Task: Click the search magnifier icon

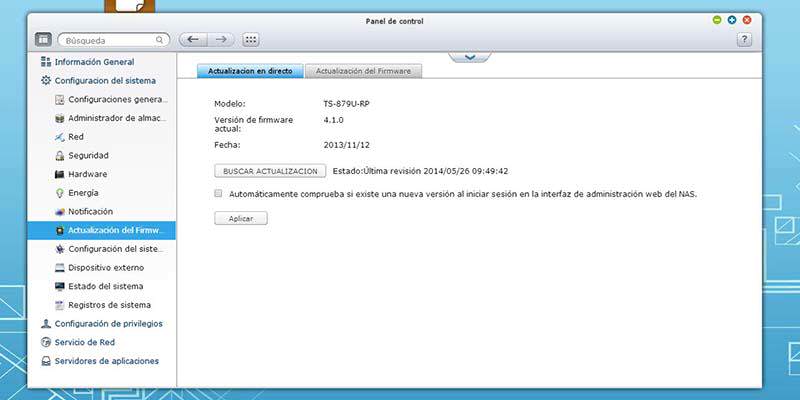Action: [160, 40]
